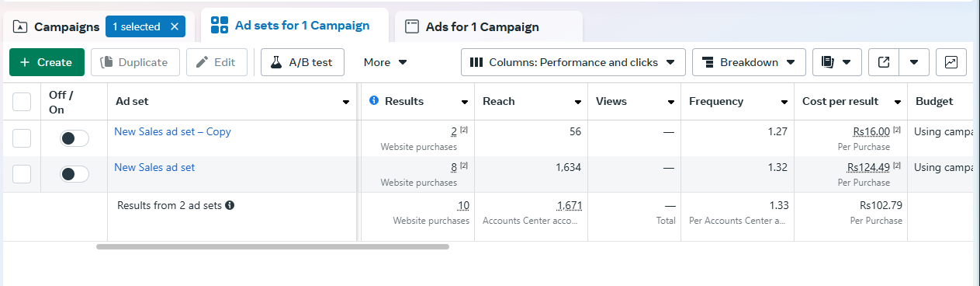This screenshot has height=286, width=980.
Task: Click the reach value 1,634
Action: (568, 167)
